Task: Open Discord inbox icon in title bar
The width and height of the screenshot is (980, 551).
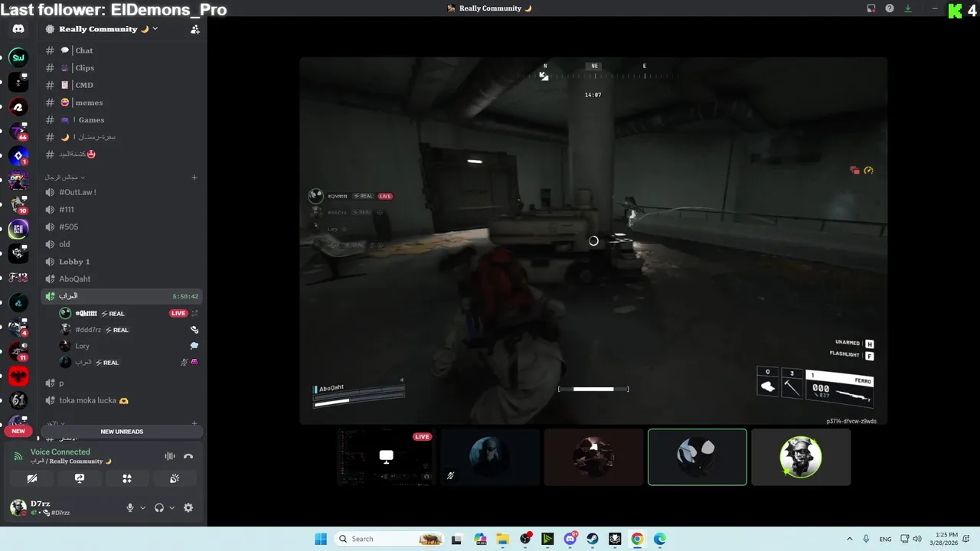Action: point(871,8)
